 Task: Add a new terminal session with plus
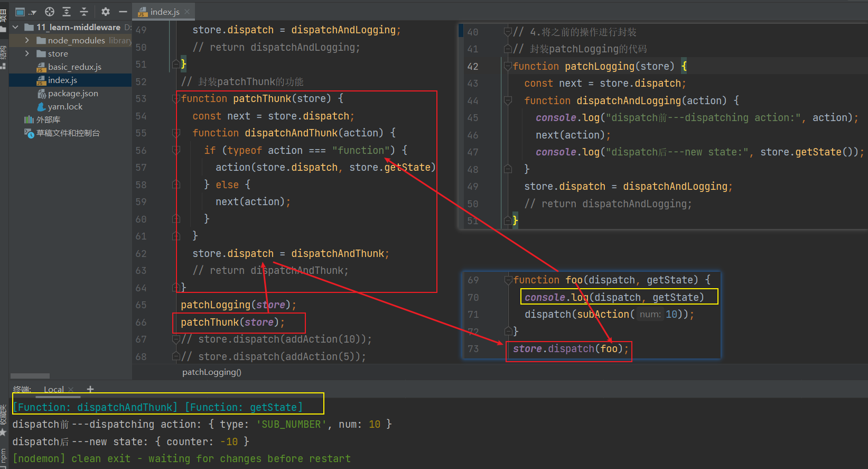90,389
